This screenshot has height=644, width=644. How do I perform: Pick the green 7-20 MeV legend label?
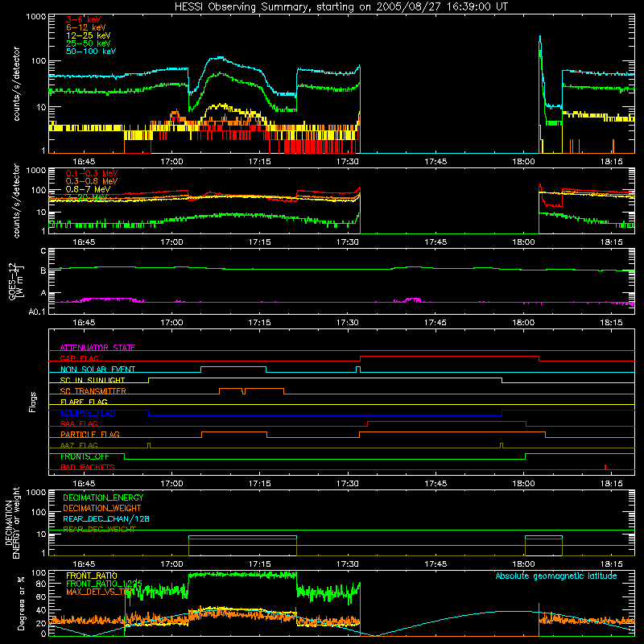(x=87, y=197)
